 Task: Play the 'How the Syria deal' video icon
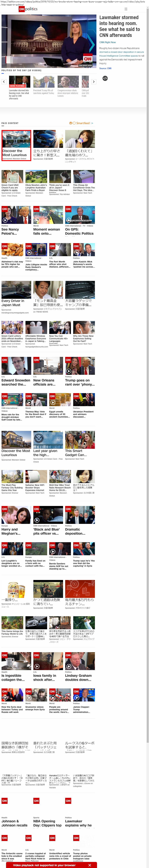coord(5,698)
